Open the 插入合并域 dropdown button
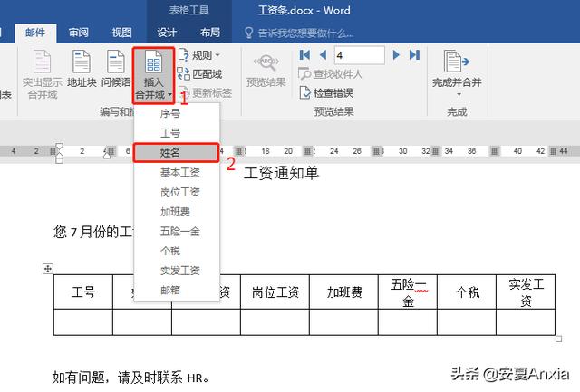 [153, 75]
